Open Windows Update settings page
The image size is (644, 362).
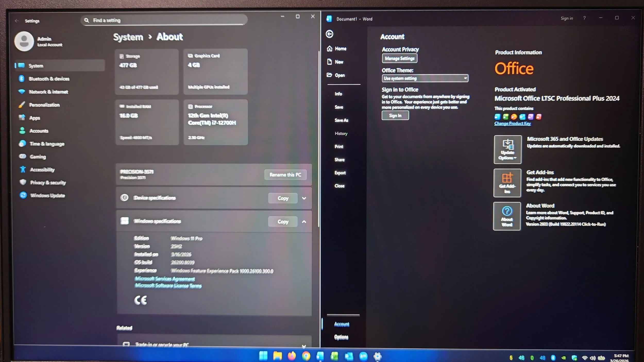[47, 195]
